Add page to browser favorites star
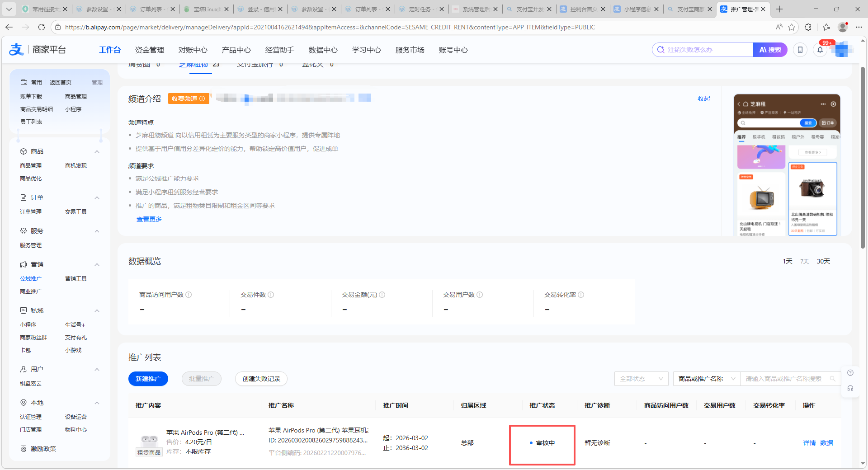The height and width of the screenshot is (470, 868). 792,27
